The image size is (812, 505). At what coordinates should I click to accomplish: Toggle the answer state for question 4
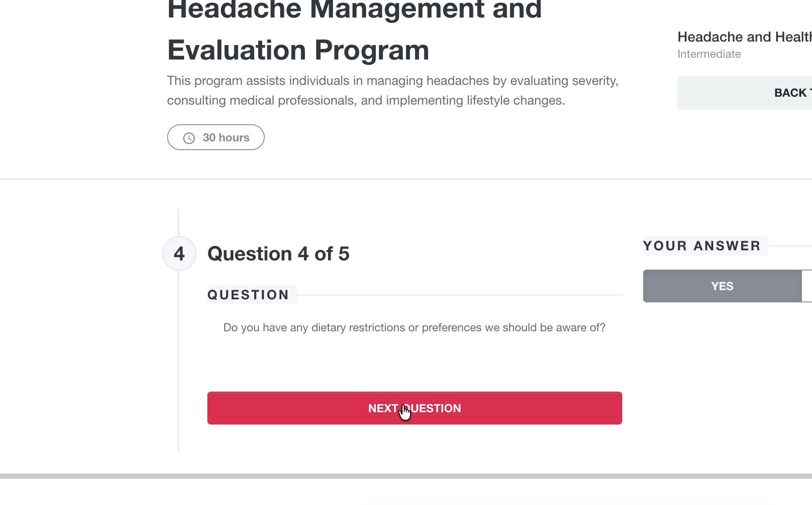pos(722,286)
